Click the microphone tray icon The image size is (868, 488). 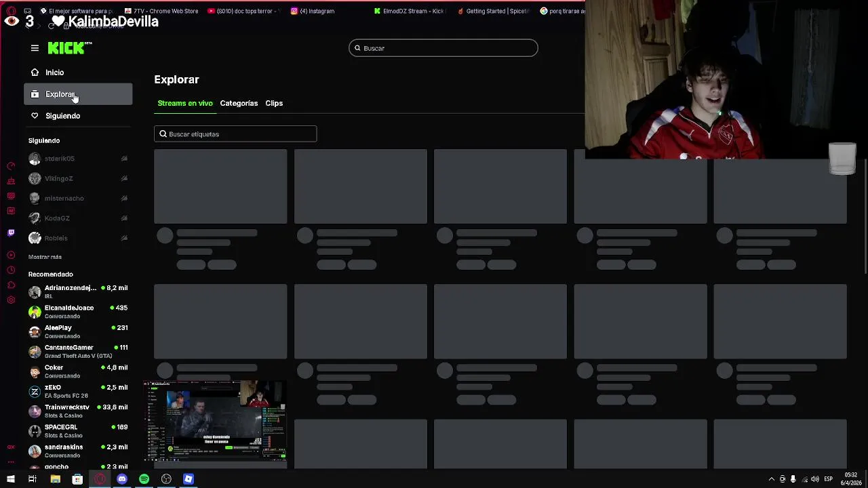793,479
